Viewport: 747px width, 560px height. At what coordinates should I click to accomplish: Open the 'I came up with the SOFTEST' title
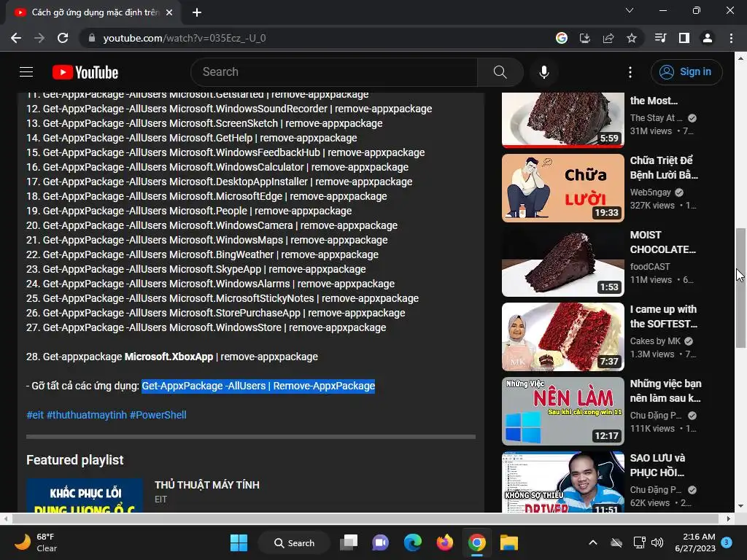664,316
